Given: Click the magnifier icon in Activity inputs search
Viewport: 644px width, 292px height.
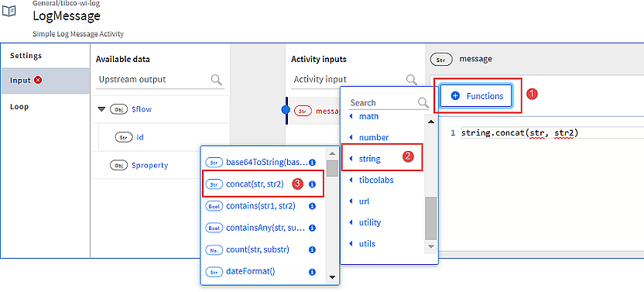Looking at the screenshot, I should coord(411,79).
